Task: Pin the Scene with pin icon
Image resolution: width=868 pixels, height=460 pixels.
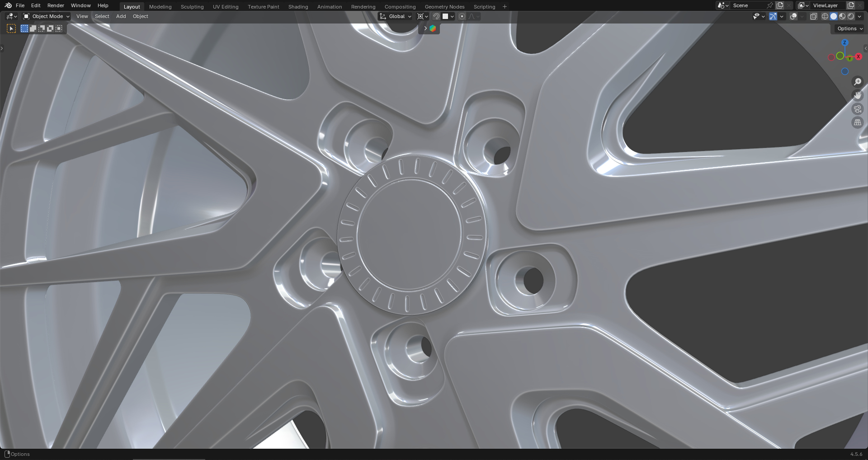Action: (769, 5)
